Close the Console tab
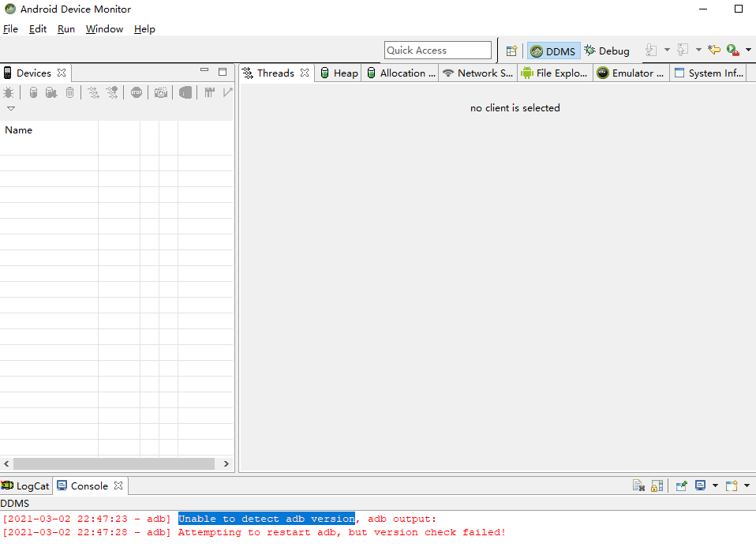This screenshot has width=756, height=555. pyautogui.click(x=118, y=486)
